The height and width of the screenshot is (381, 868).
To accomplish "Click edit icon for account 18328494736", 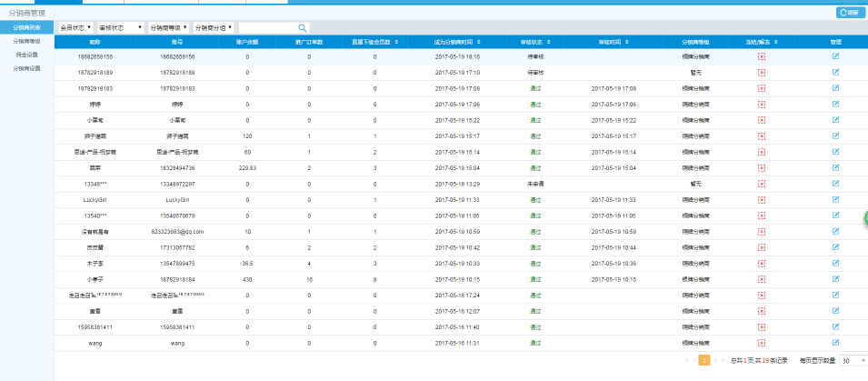I will click(835, 168).
